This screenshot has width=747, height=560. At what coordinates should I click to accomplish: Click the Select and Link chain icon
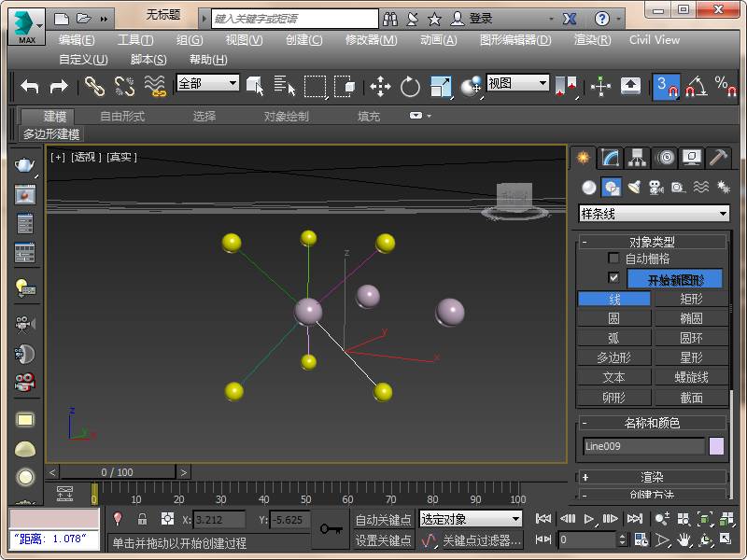coord(94,87)
